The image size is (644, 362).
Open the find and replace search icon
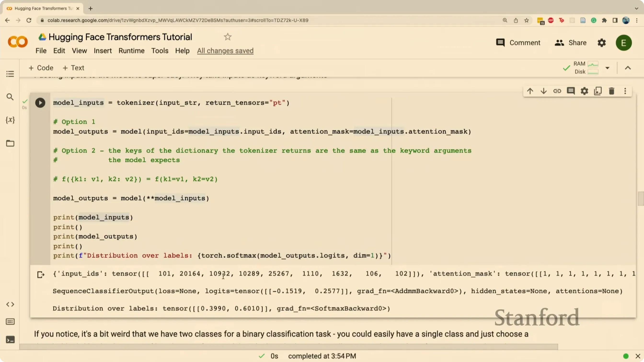tap(10, 97)
